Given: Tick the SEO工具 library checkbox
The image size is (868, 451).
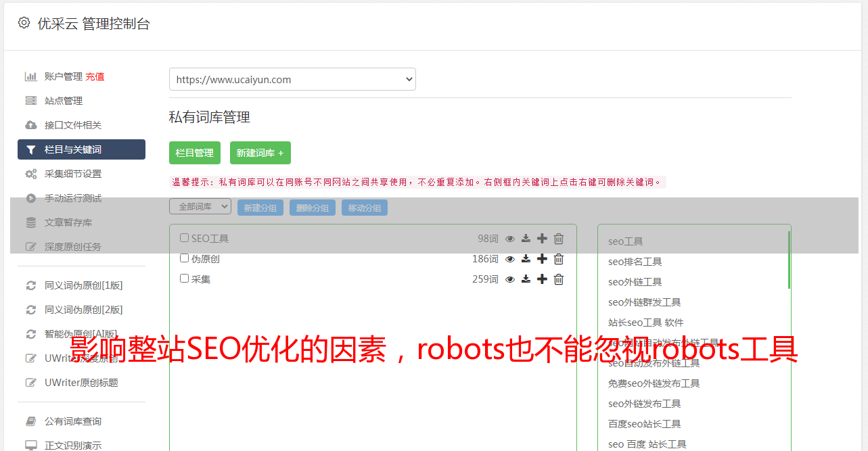Looking at the screenshot, I should click(x=184, y=238).
